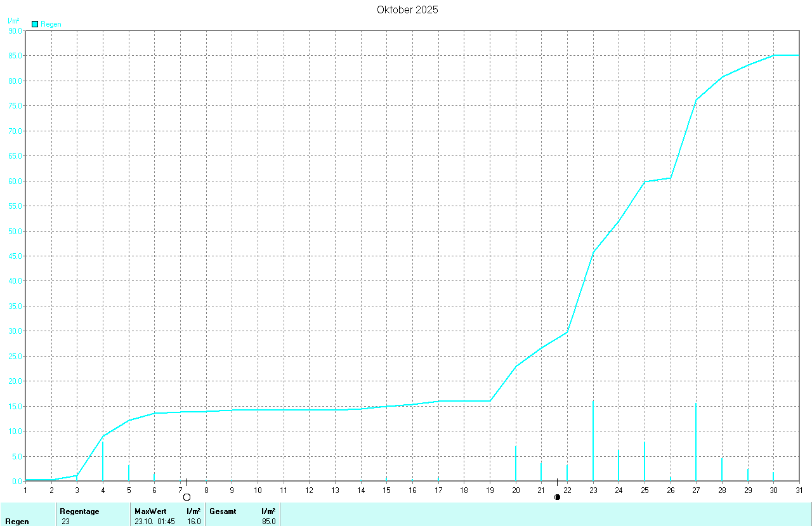This screenshot has height=526, width=812.
Task: Click the 90.0 label on the y-axis
Action: tap(14, 30)
